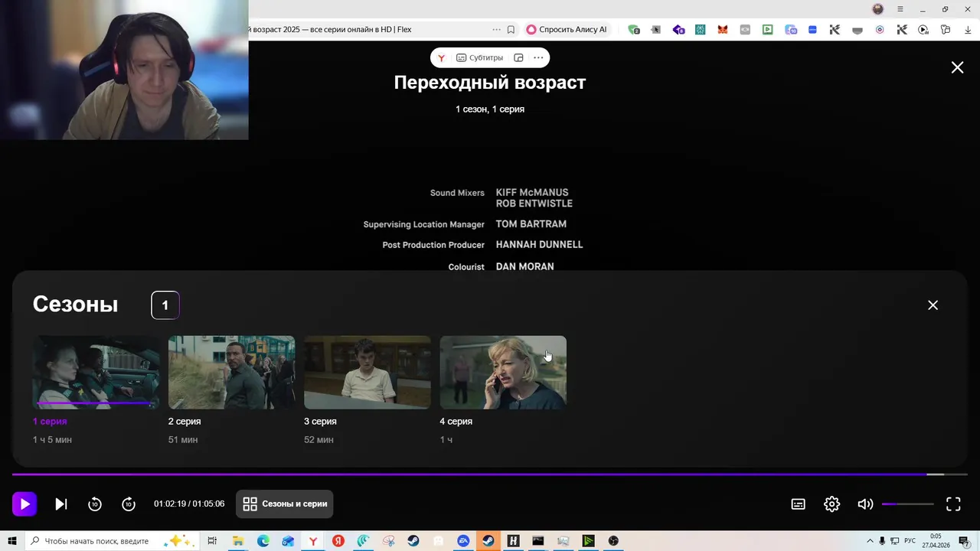
Task: Open the purple diamond extension
Action: click(x=678, y=29)
